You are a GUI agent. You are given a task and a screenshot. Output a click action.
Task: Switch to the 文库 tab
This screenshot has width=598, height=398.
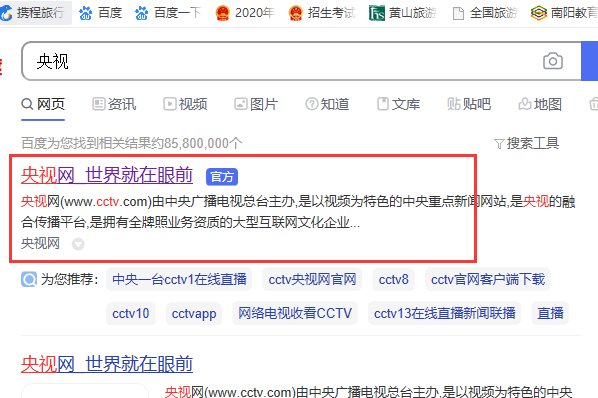point(399,104)
